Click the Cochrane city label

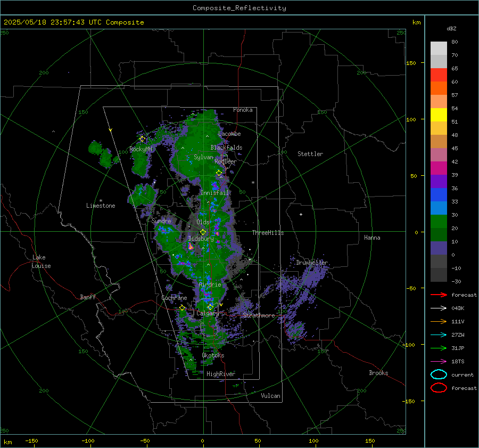pos(174,298)
